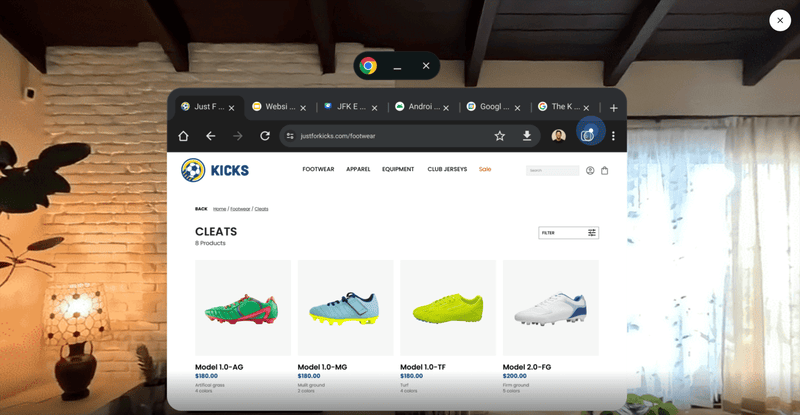This screenshot has width=800, height=415.
Task: Open site settings icon in the address bar
Action: point(290,136)
